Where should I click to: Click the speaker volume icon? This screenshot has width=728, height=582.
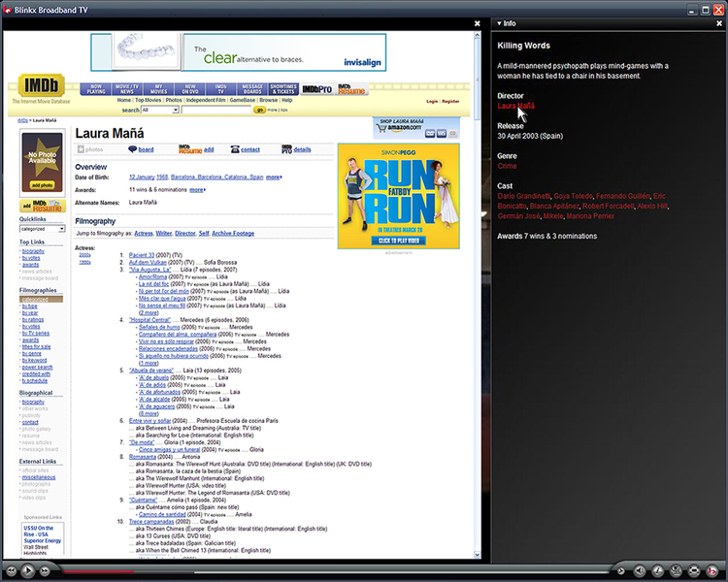[640, 570]
